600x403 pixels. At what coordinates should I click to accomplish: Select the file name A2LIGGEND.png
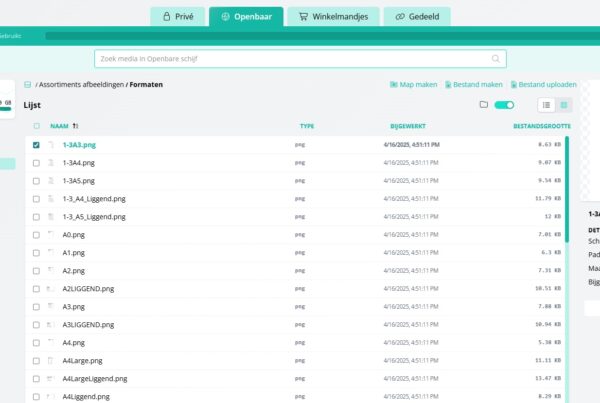88,289
